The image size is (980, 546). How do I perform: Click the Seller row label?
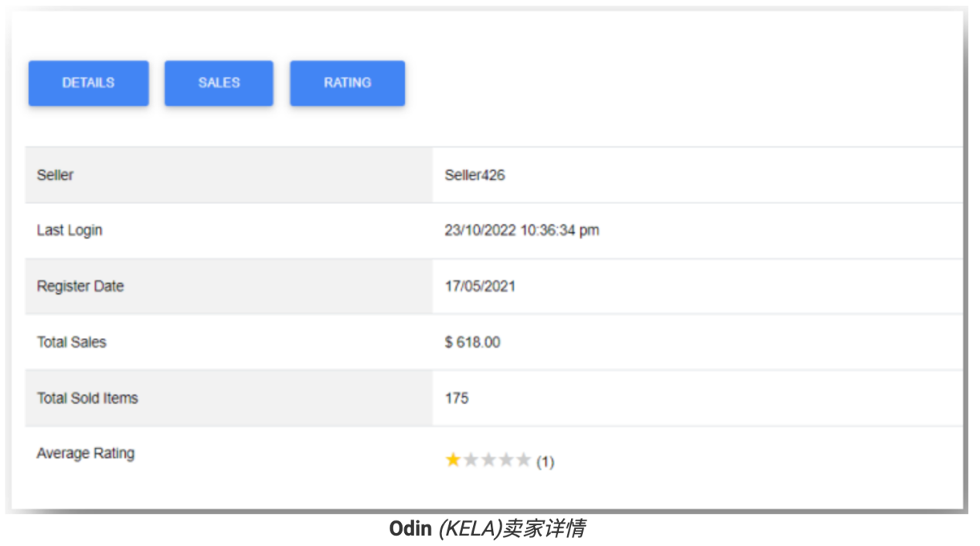coord(55,175)
